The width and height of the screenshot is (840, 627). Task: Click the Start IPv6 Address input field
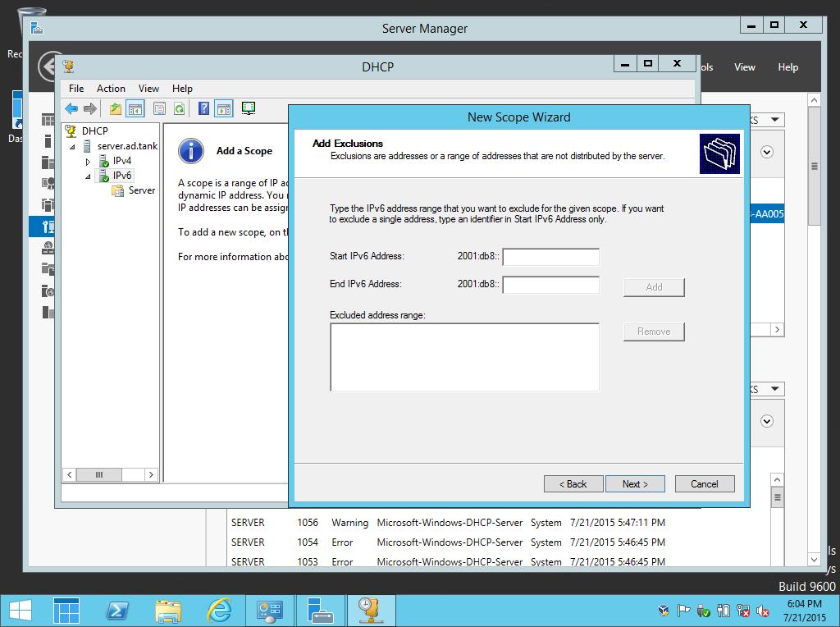(x=550, y=257)
